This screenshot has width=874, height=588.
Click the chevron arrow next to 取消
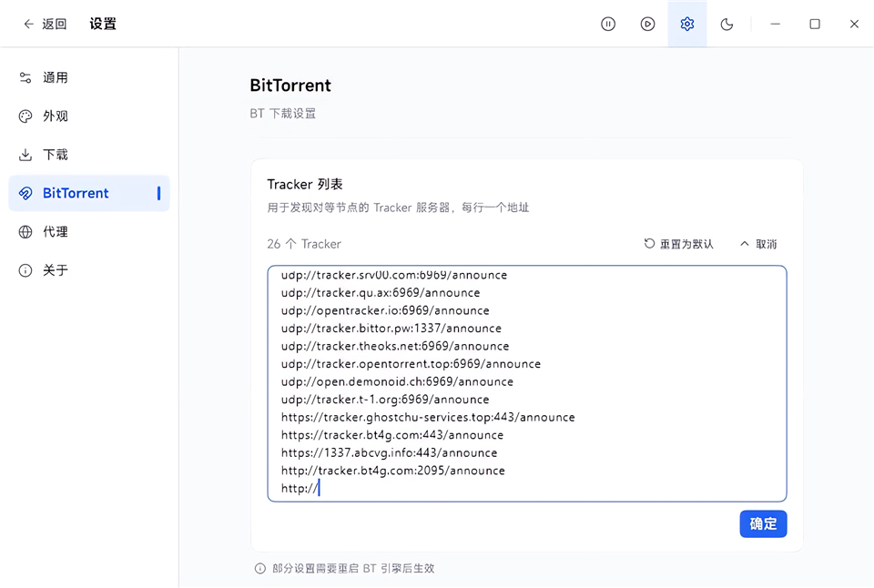[x=744, y=243]
